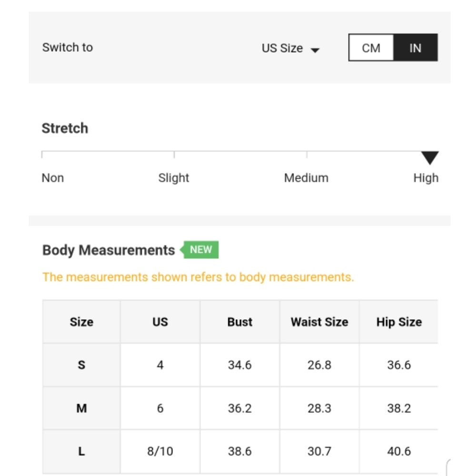Click the Waist Size column header
The image size is (476, 476).
tap(319, 322)
